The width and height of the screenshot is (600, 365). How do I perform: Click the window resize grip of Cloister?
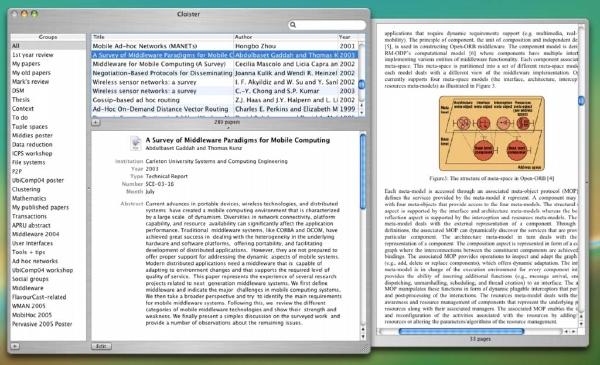365,348
